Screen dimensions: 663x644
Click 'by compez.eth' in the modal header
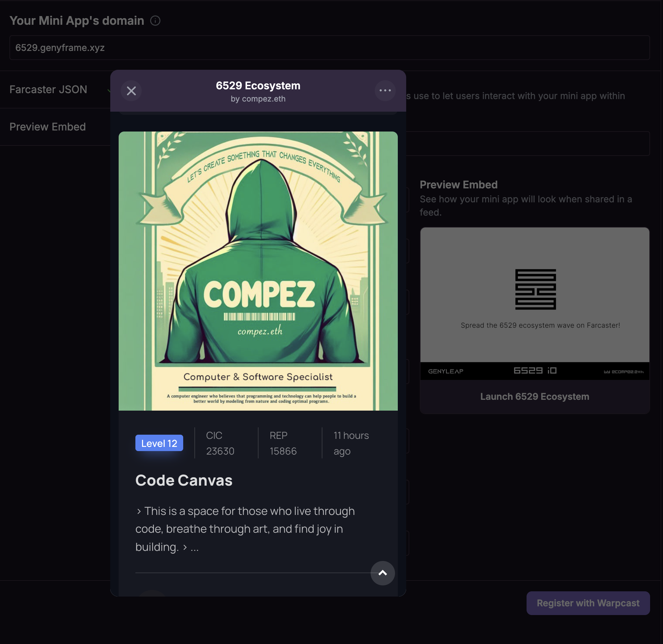258,99
